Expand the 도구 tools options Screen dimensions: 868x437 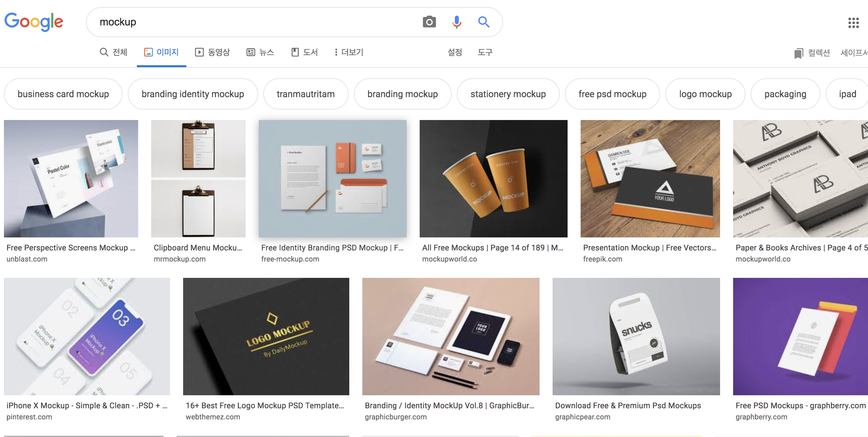pyautogui.click(x=485, y=52)
